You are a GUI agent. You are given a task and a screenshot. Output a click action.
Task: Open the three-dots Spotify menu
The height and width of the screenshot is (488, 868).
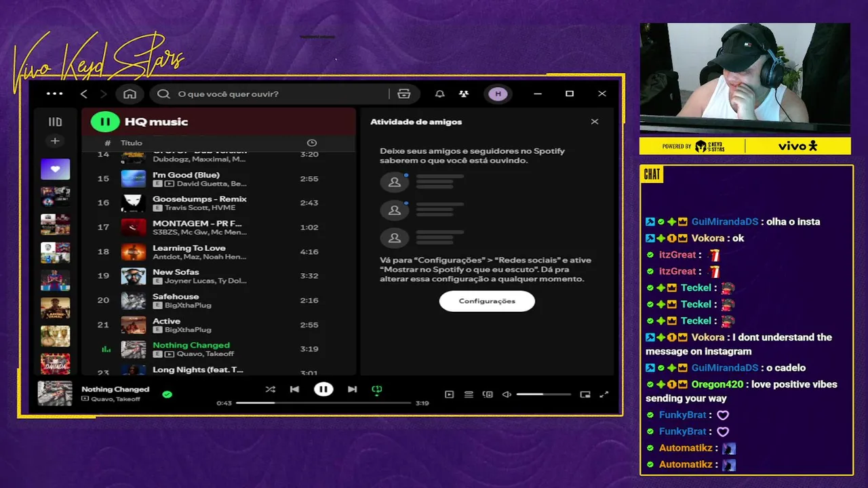(x=54, y=94)
